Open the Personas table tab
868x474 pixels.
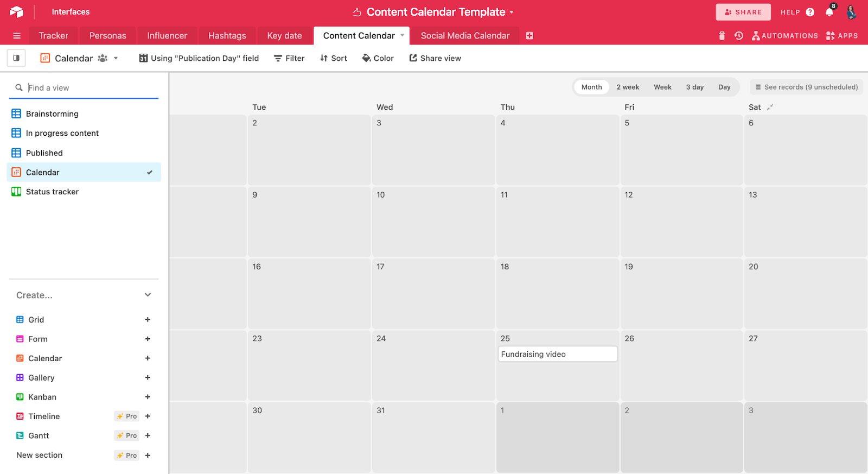[x=108, y=36]
